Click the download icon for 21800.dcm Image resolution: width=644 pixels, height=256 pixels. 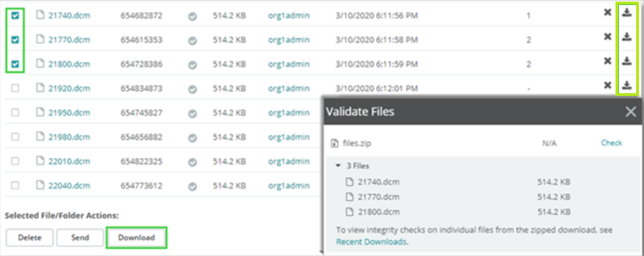(627, 60)
